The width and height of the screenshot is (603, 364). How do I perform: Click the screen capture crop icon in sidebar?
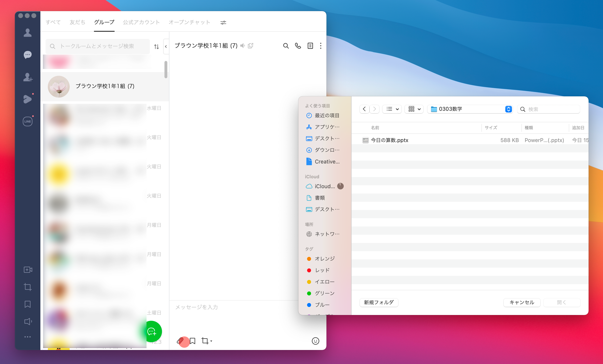pyautogui.click(x=28, y=287)
